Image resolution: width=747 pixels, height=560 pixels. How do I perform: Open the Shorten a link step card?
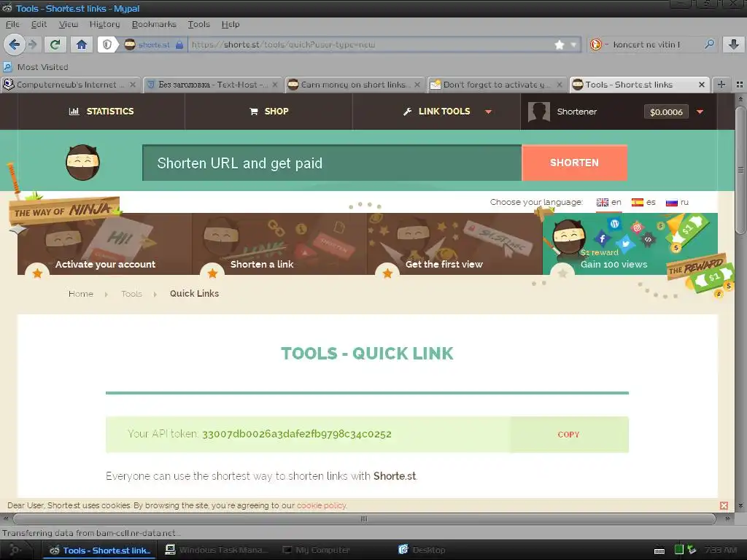(279, 244)
